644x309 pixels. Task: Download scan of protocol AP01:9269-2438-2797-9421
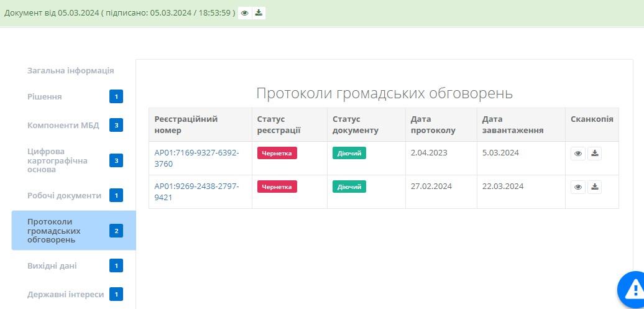click(594, 187)
